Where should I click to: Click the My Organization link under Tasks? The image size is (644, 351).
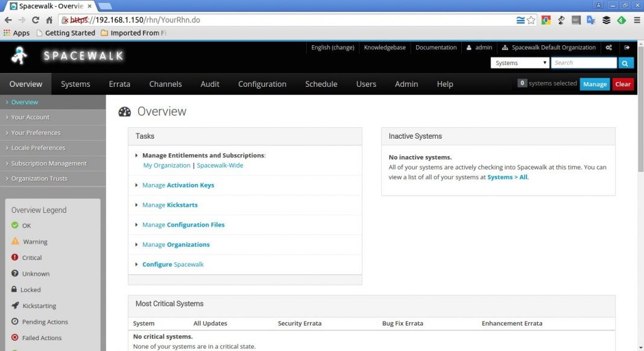coord(166,165)
